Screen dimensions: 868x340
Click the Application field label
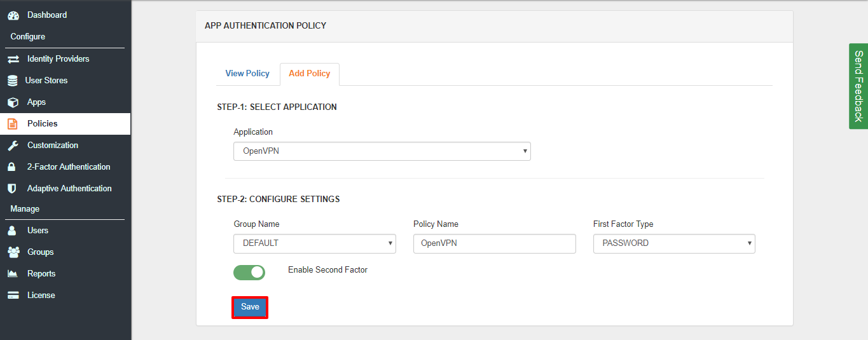[x=253, y=132]
